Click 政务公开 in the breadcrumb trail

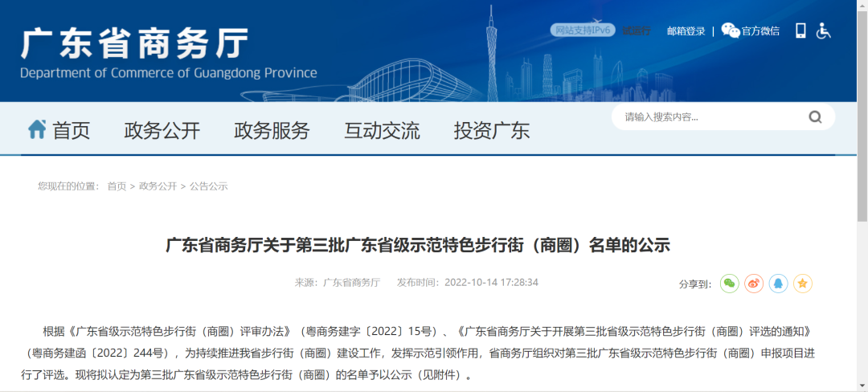point(158,186)
